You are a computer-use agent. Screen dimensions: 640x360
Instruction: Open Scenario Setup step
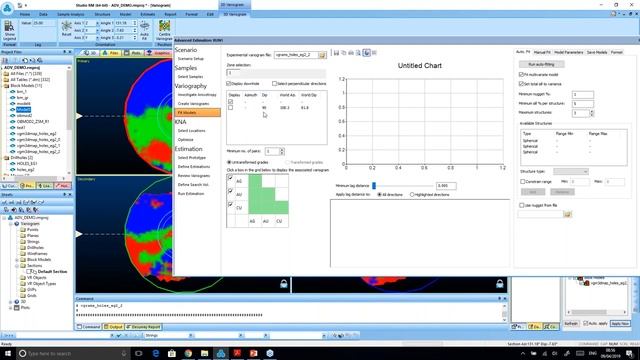point(191,59)
